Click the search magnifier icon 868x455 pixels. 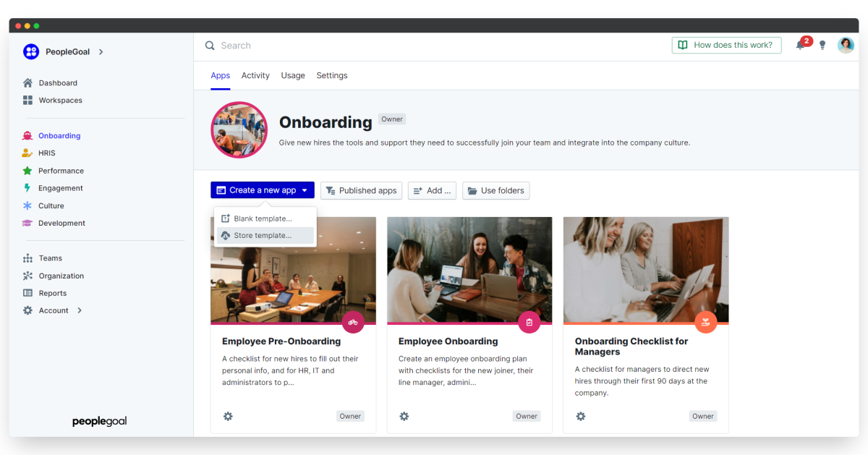click(210, 46)
